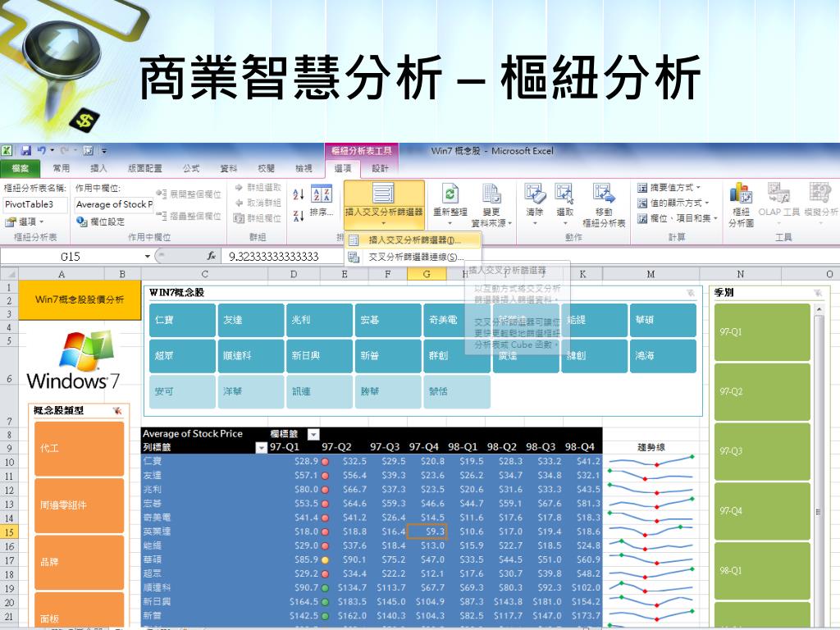The width and height of the screenshot is (840, 630).
Task: Switch to the 插入 Insert tab
Action: pyautogui.click(x=98, y=168)
